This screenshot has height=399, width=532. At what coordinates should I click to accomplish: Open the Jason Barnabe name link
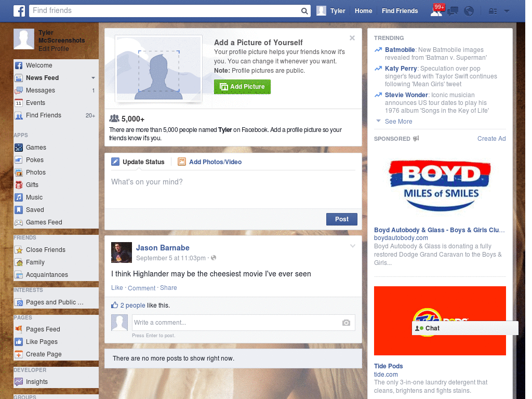[x=163, y=248]
